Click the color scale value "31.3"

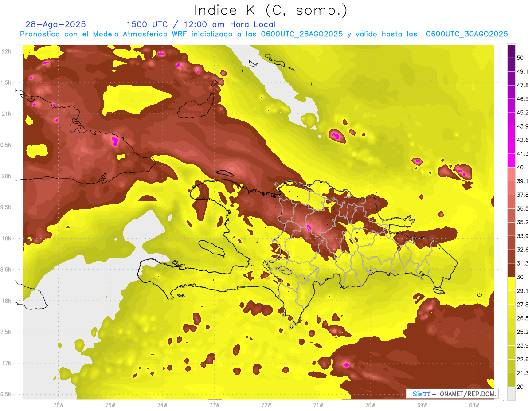(522, 263)
